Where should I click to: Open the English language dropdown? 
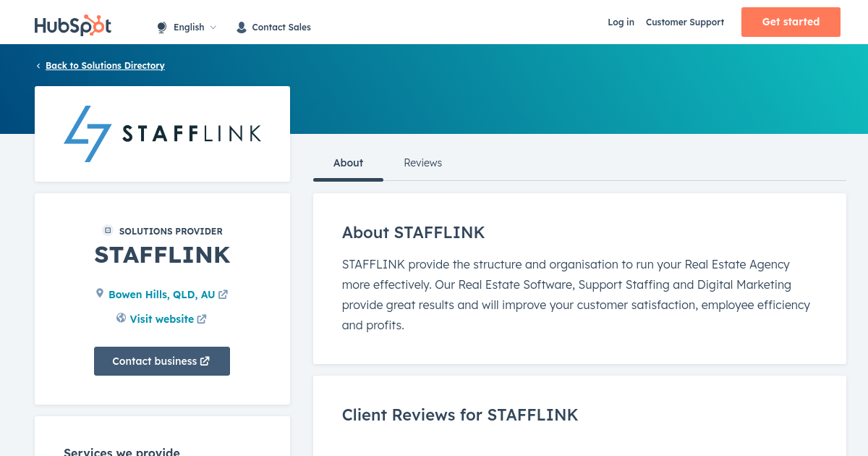coord(187,28)
